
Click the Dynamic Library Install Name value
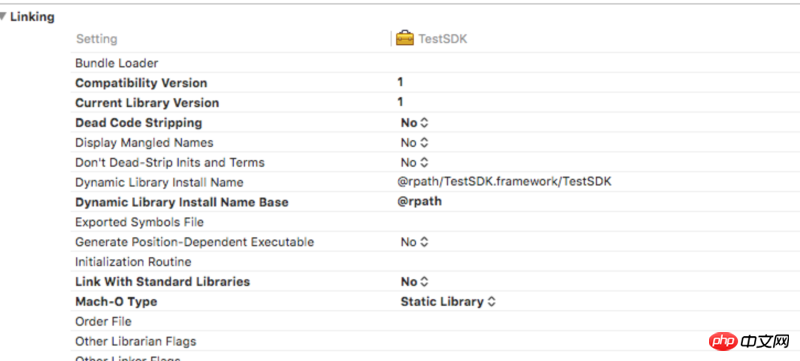(504, 182)
